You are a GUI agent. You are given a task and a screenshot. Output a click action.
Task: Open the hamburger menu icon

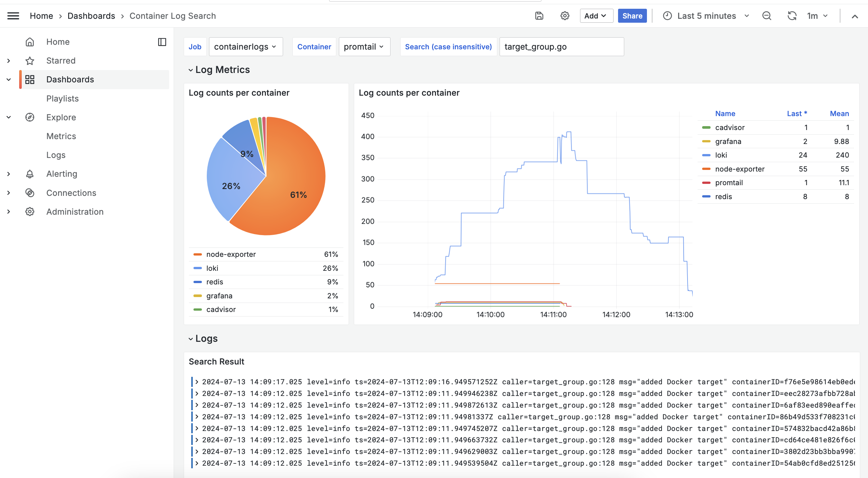[13, 16]
